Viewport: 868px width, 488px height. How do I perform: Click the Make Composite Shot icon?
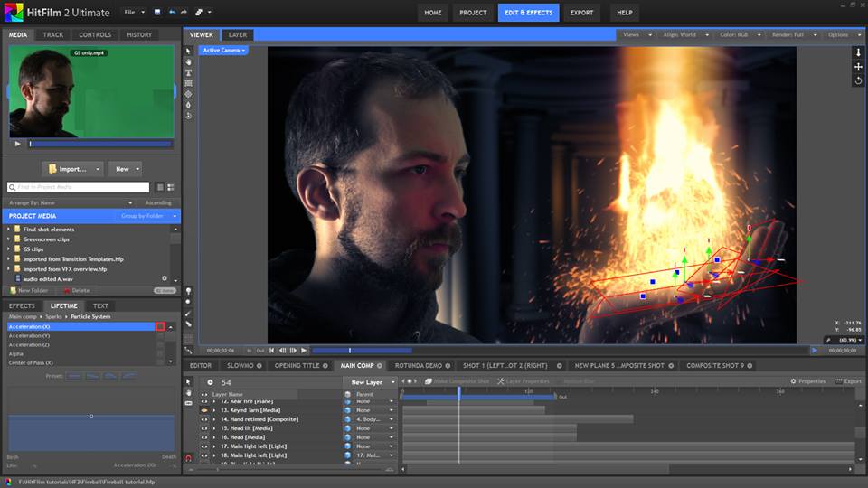428,381
